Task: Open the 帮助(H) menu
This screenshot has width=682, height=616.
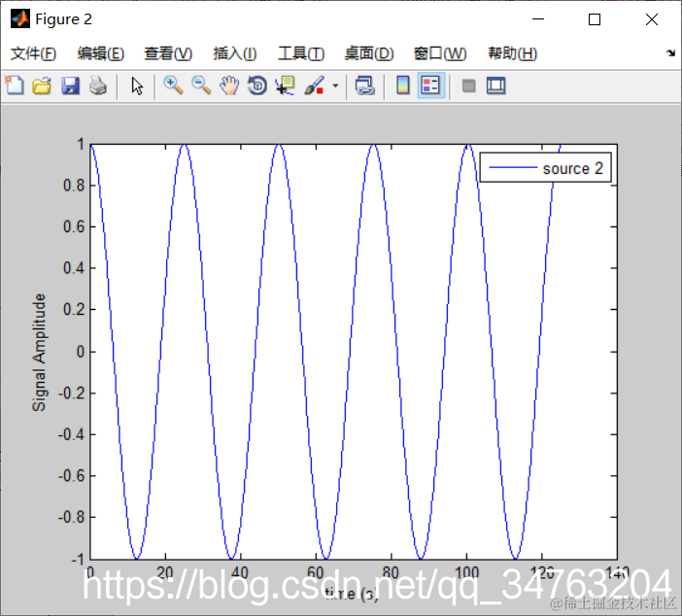Action: point(512,53)
